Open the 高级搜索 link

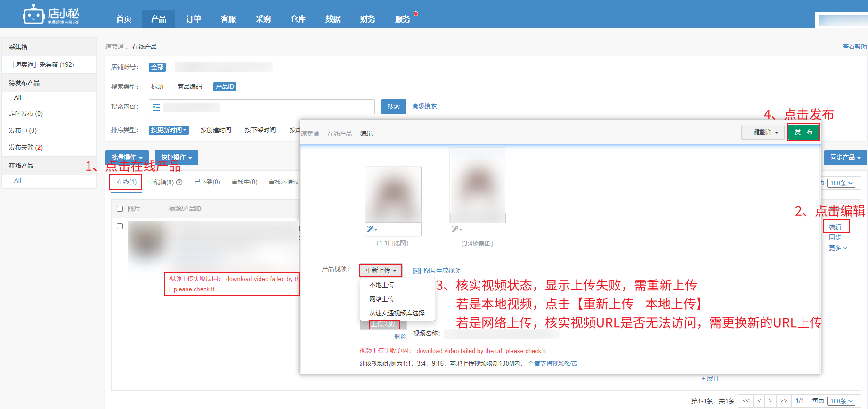pos(424,106)
